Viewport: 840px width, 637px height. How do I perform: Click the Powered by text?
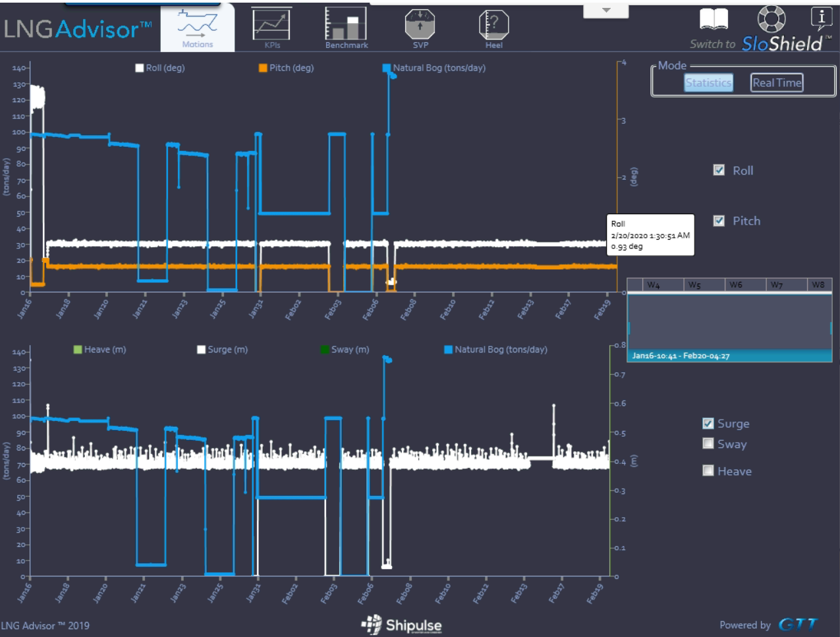coord(744,625)
